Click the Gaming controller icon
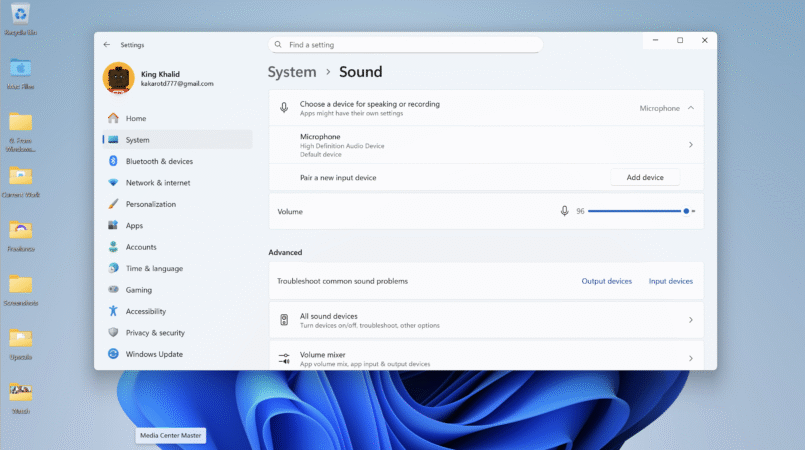Screen dimensions: 805x450 (x=113, y=289)
